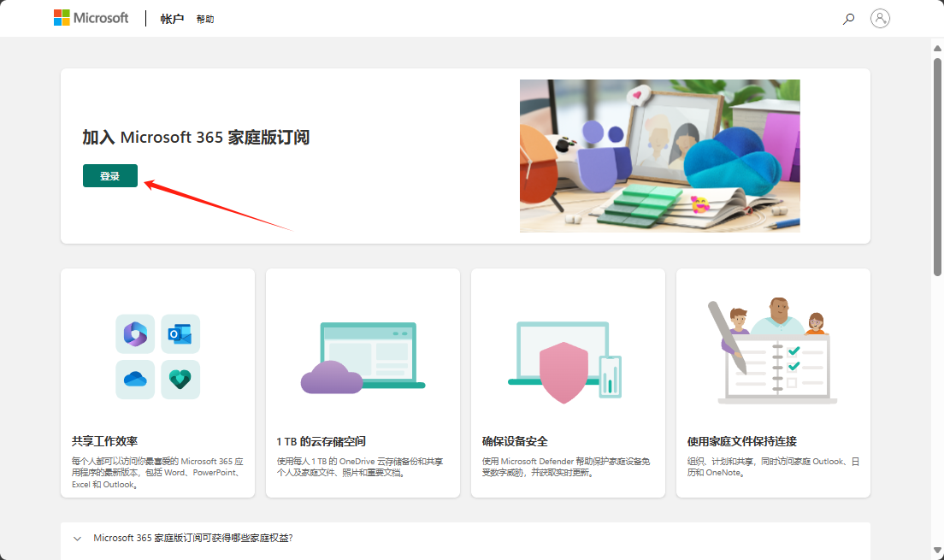Click the Family Safety green heart icon
This screenshot has width=944, height=560.
pyautogui.click(x=180, y=380)
